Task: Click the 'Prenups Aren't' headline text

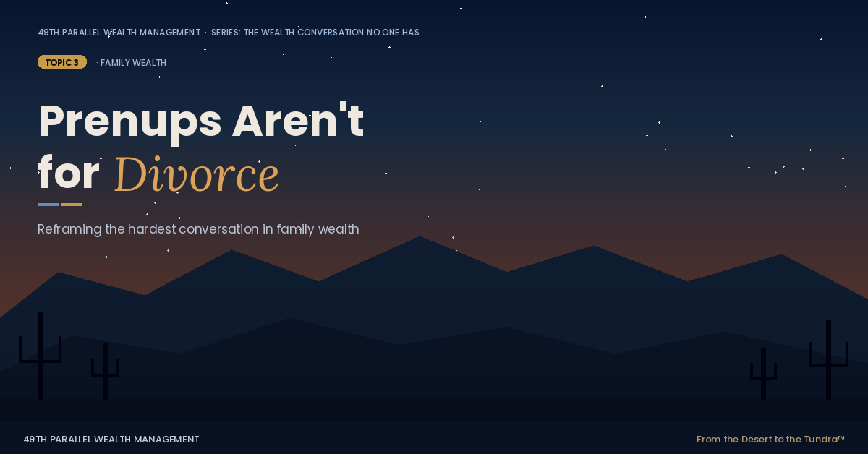Action: pyautogui.click(x=200, y=121)
